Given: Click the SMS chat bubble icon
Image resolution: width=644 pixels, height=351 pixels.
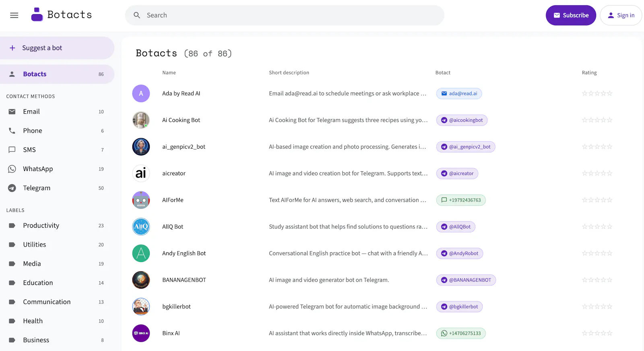Looking at the screenshot, I should pyautogui.click(x=12, y=150).
